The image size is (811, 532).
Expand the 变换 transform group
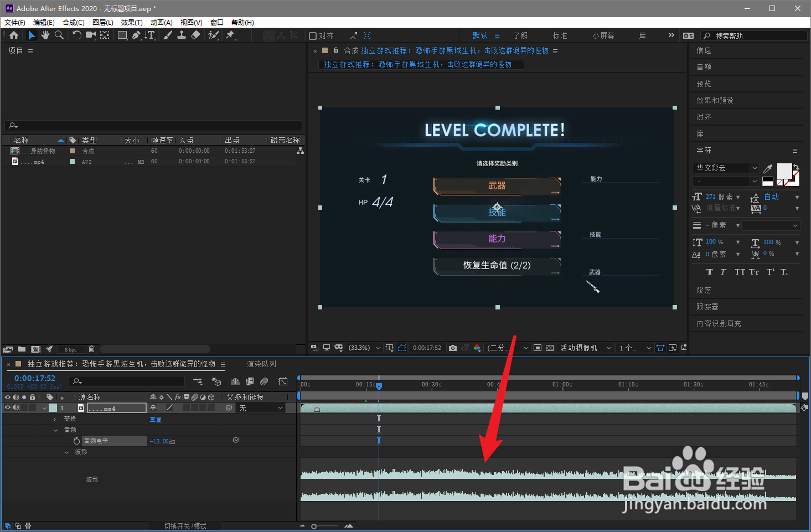(55, 419)
